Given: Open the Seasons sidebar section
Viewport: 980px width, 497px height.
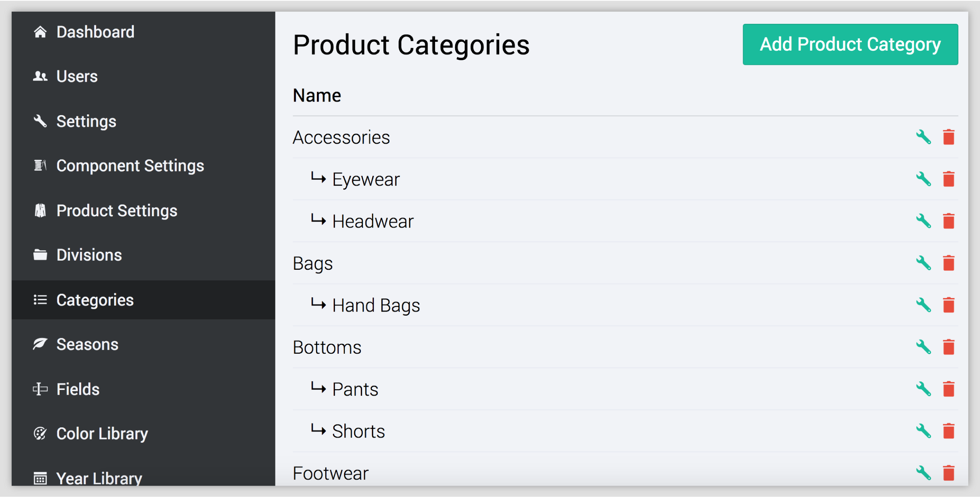Looking at the screenshot, I should click(88, 345).
